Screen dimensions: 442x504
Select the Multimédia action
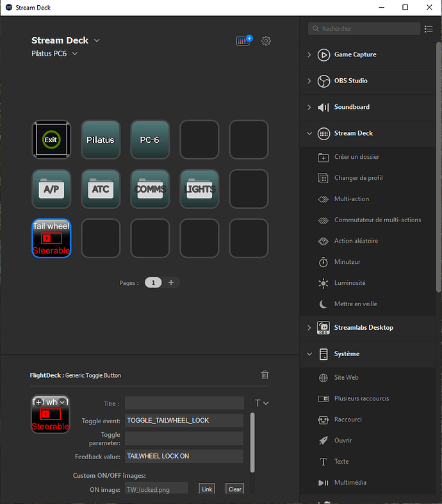click(368, 482)
